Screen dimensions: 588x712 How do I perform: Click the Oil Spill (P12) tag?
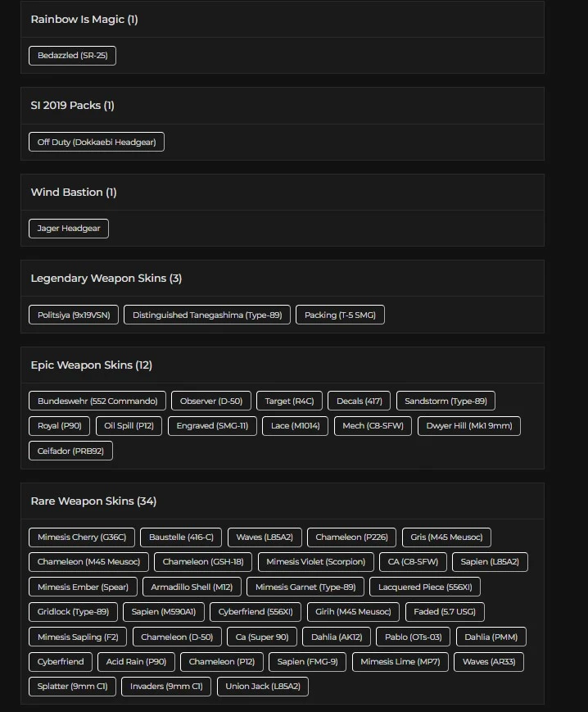[129, 426]
